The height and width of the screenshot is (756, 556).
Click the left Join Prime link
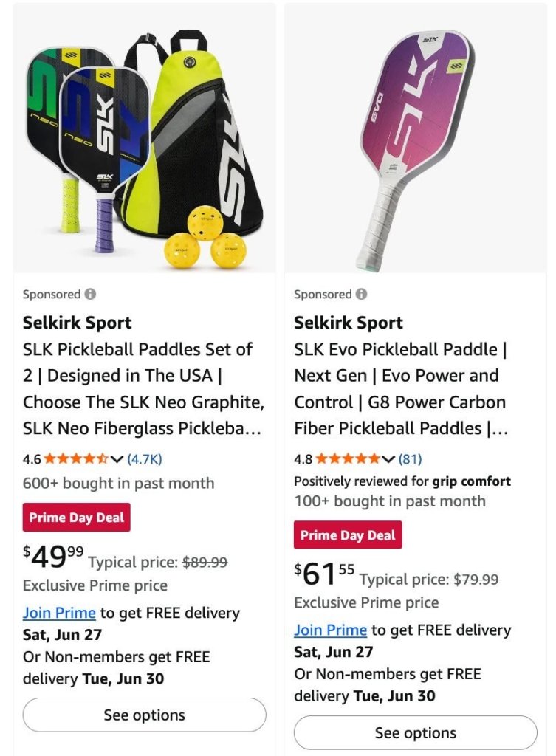[x=59, y=613]
